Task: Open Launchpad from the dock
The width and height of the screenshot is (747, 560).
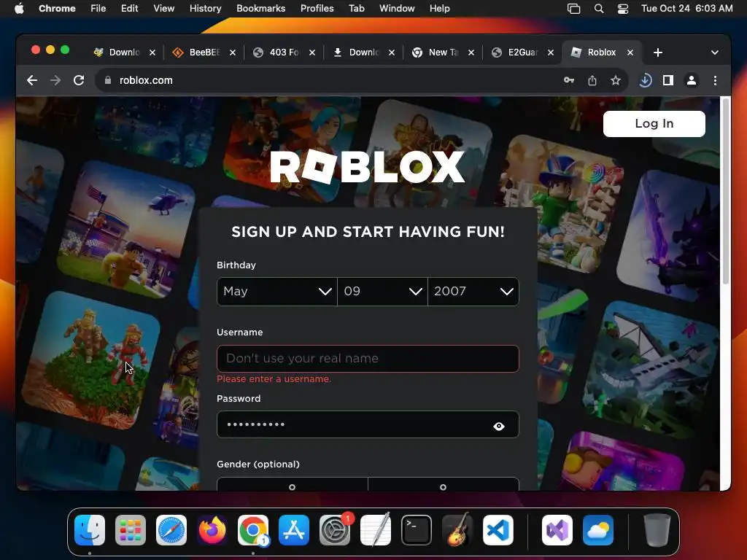Action: click(131, 530)
